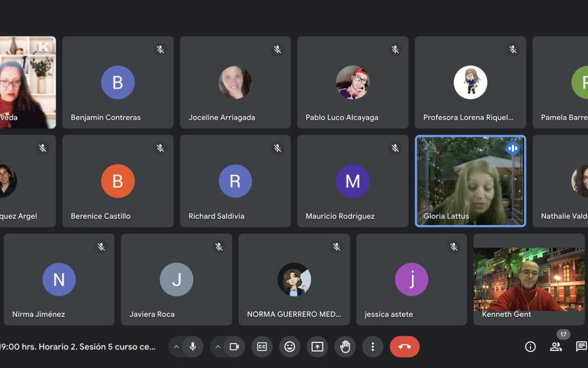Click muted mic icon on Joceline Arriagada tile
The height and width of the screenshot is (368, 588).
click(x=278, y=49)
